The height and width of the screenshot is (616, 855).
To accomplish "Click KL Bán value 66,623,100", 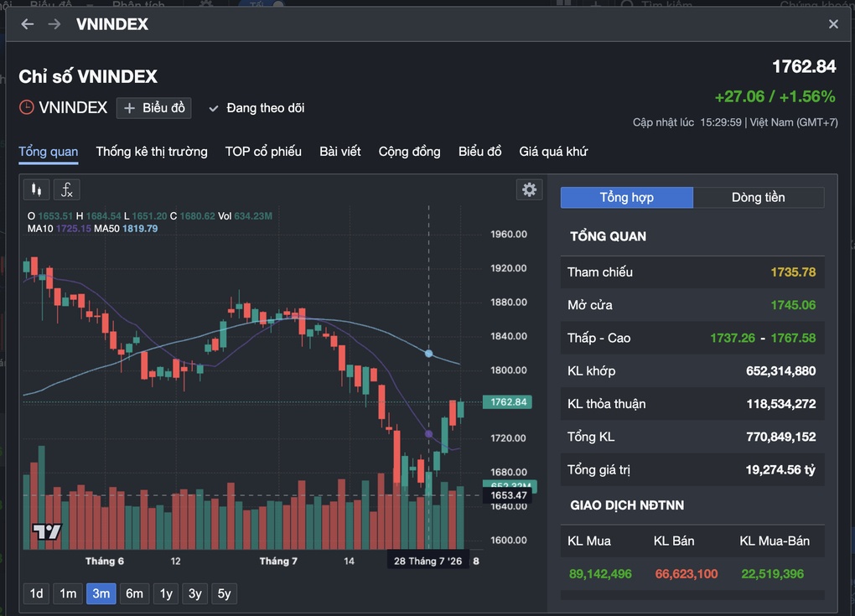I will [x=687, y=574].
